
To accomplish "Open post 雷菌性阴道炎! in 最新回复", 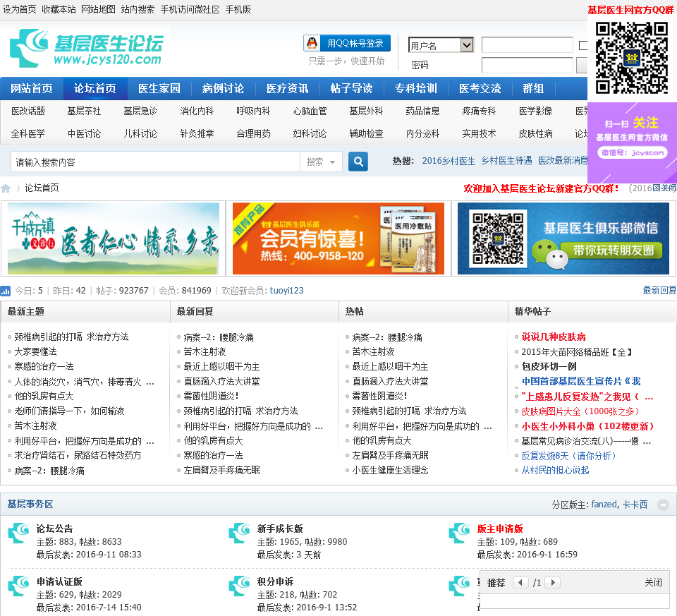I will 211,396.
